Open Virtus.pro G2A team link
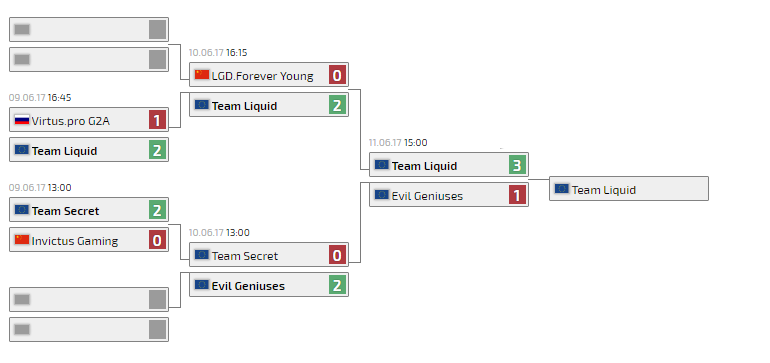The width and height of the screenshot is (770, 363). coord(71,121)
